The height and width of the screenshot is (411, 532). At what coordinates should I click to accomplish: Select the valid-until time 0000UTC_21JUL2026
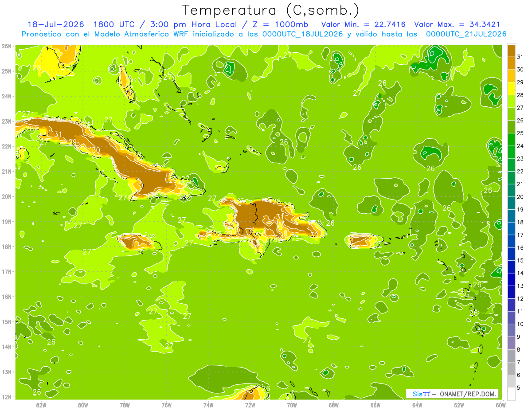[x=466, y=34]
